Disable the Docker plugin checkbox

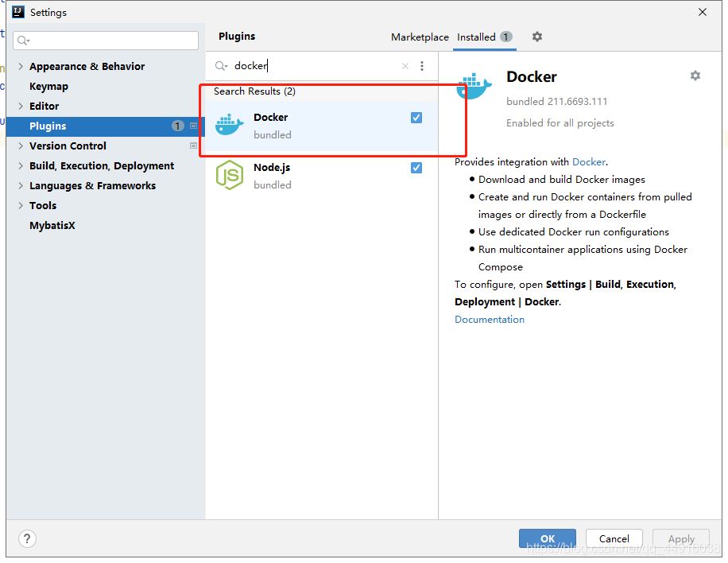tap(416, 118)
